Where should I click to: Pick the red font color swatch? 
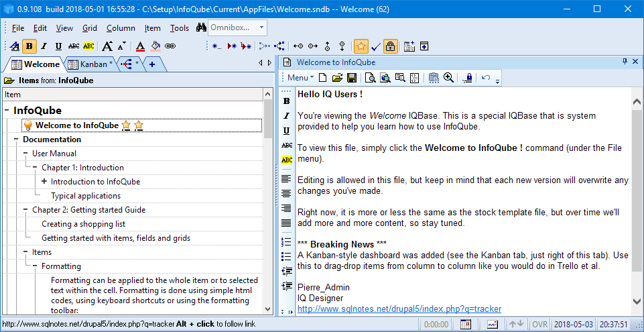pyautogui.click(x=141, y=46)
